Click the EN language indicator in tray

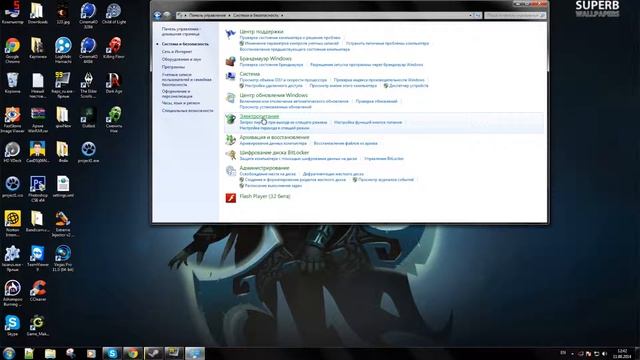(x=563, y=353)
